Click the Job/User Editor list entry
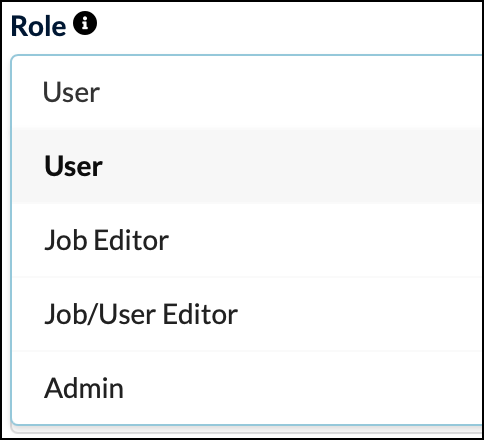Image resolution: width=484 pixels, height=440 pixels. (247, 314)
